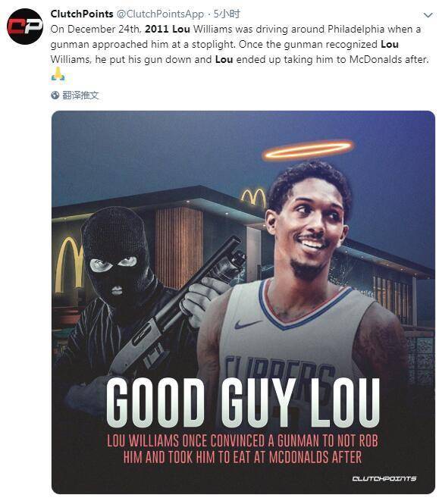Open the Good Guy Lou image attachment
The image size is (439, 504).
tap(243, 302)
